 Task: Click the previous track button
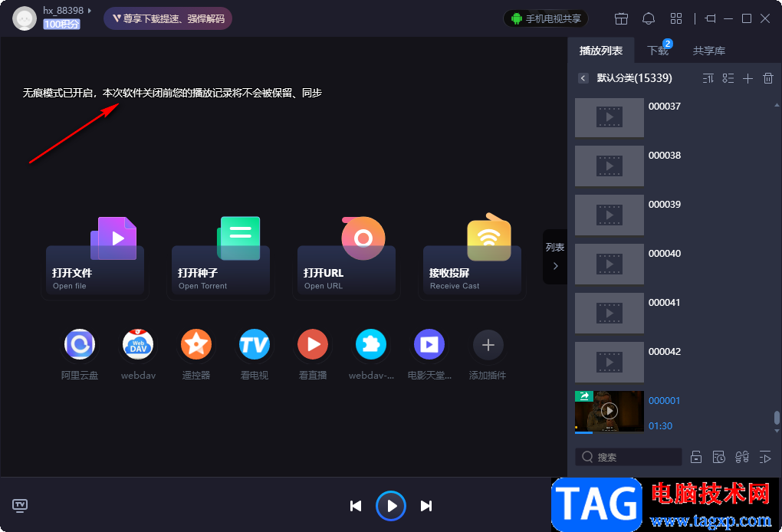click(356, 506)
